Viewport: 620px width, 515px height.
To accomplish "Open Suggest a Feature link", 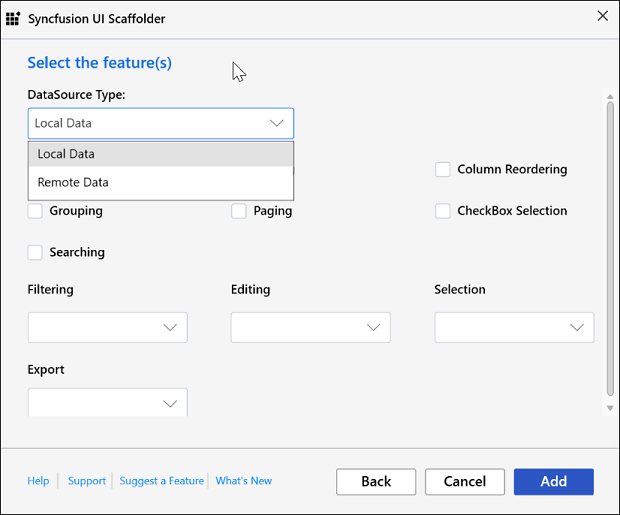I will pos(161,481).
